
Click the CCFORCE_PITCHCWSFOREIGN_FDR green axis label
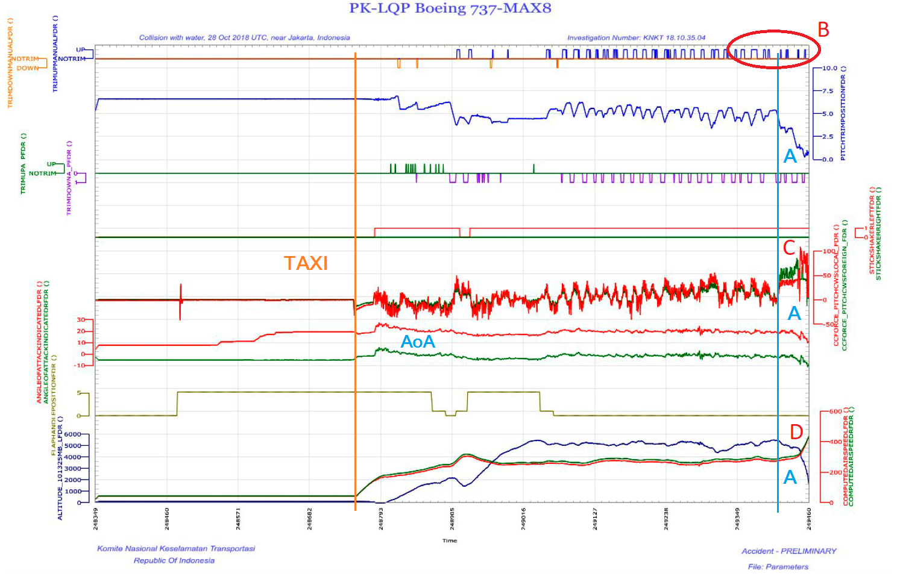coord(844,285)
